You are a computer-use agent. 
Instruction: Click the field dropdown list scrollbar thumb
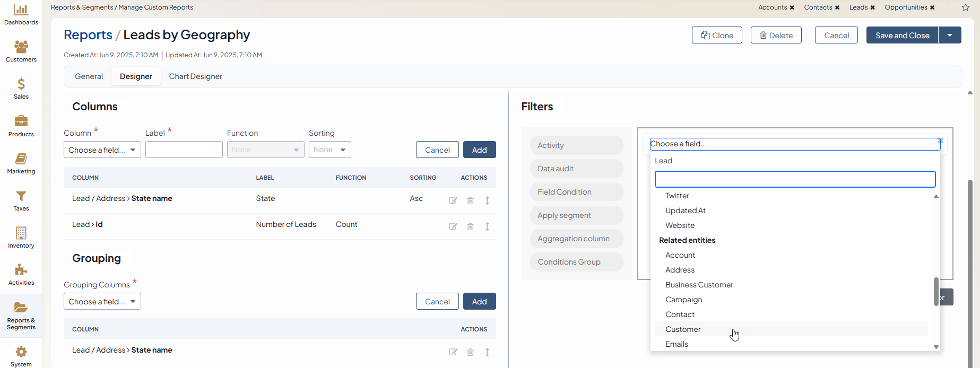[936, 291]
